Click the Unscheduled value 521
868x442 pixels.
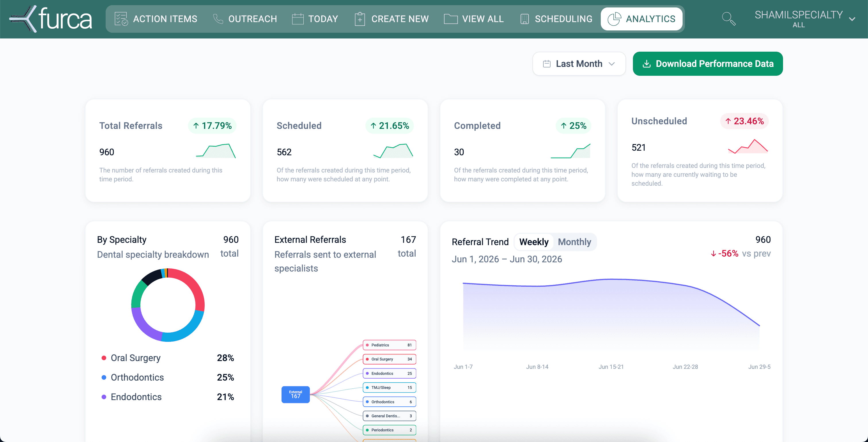[639, 148]
